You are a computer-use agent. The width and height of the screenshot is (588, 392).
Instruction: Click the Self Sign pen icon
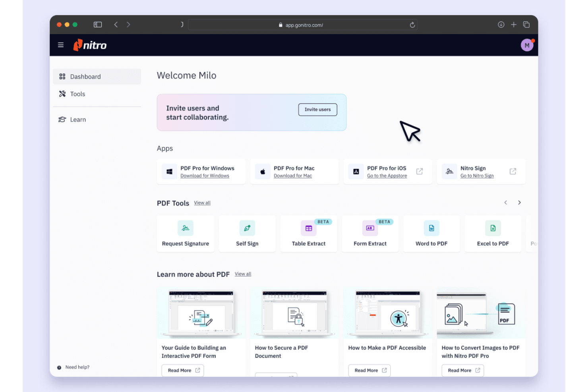coord(247,228)
